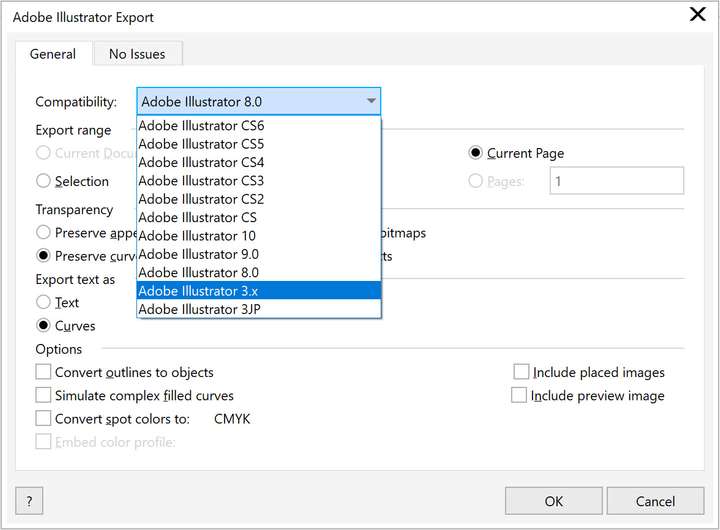Select the Current Page radio button
Screen dimensions: 720x530
(475, 153)
